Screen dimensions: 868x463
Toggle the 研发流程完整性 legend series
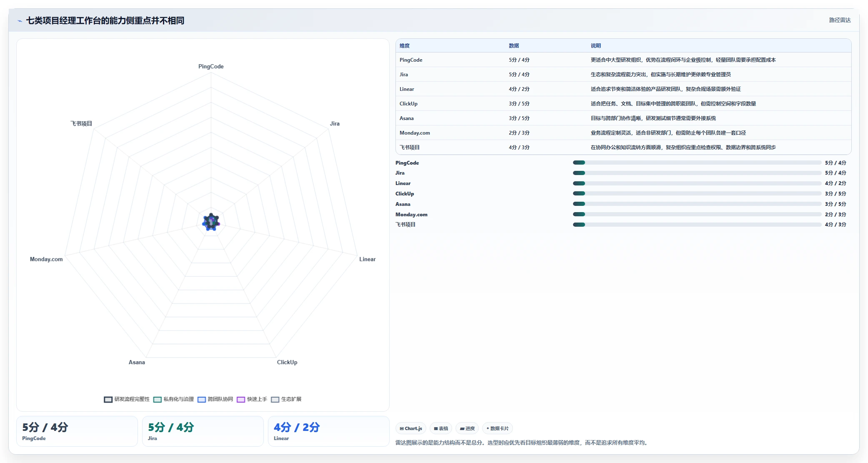coord(127,399)
